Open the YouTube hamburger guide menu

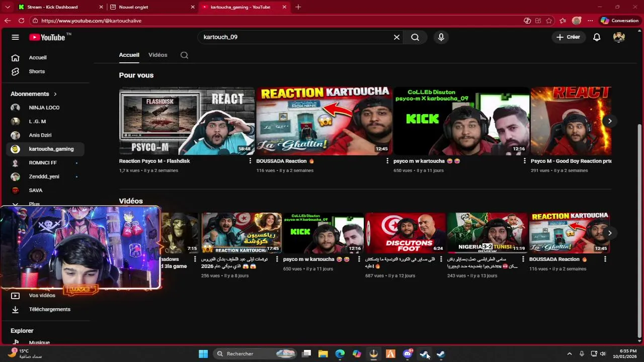click(x=15, y=37)
